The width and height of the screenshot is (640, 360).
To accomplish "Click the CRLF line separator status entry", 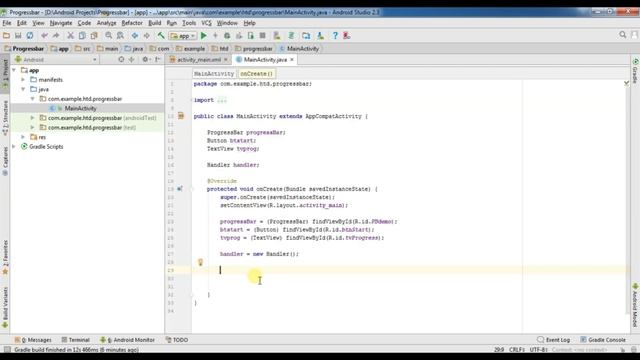I will (x=517, y=350).
